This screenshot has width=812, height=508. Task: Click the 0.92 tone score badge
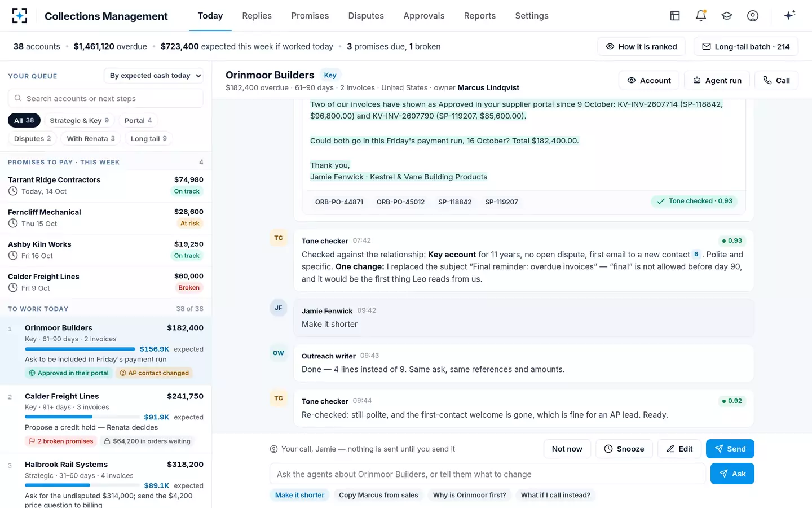(x=732, y=401)
